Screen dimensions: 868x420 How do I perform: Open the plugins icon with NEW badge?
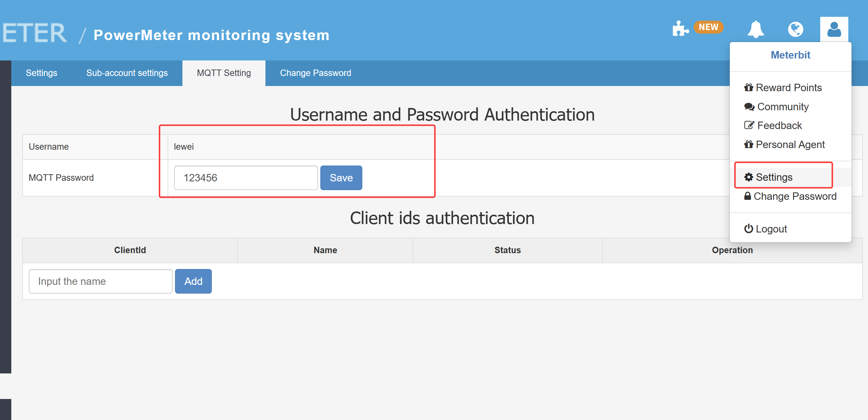pos(680,29)
